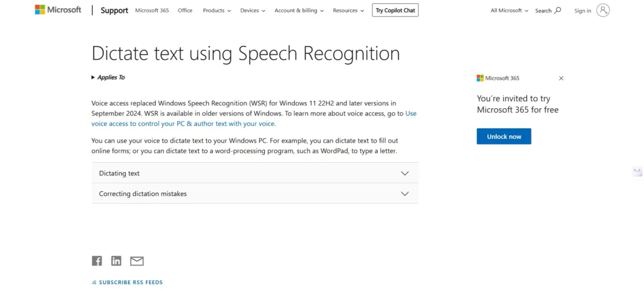The height and width of the screenshot is (291, 644).
Task: Go to Support home link
Action: click(114, 10)
